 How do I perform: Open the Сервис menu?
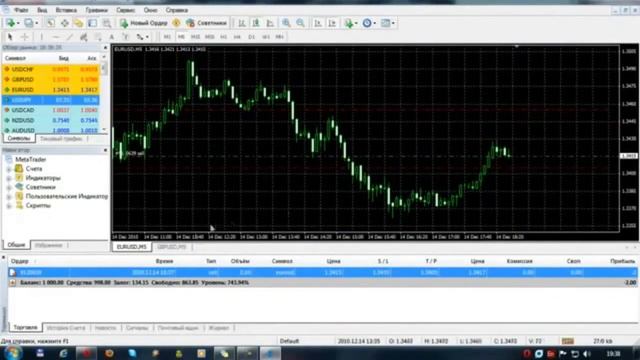pyautogui.click(x=126, y=10)
